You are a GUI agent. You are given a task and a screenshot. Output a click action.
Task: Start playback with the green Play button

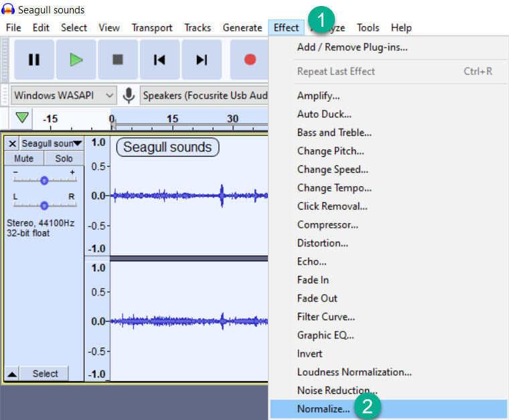76,60
